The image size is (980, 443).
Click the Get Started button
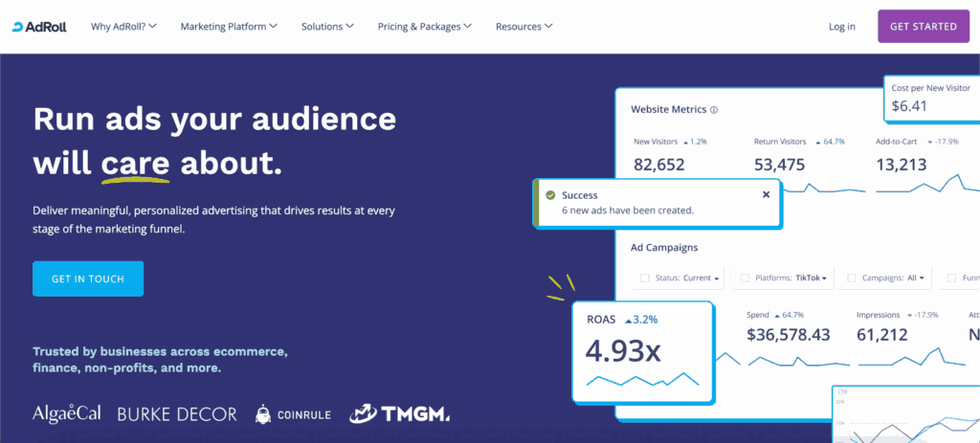[923, 27]
